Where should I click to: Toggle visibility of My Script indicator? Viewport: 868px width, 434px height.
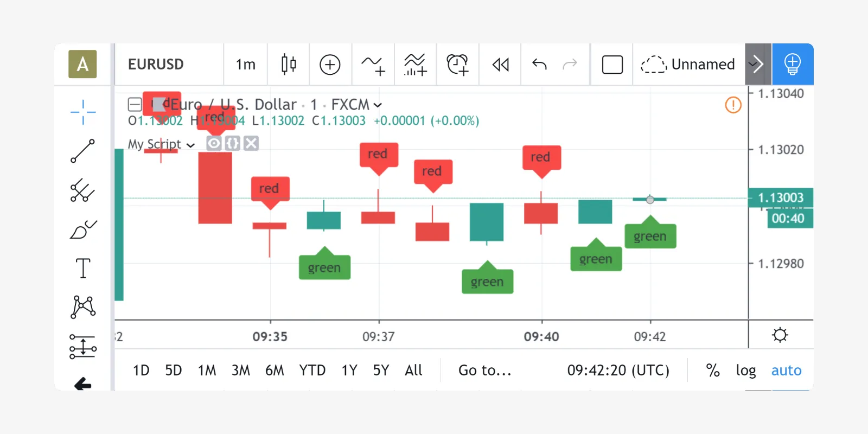214,143
